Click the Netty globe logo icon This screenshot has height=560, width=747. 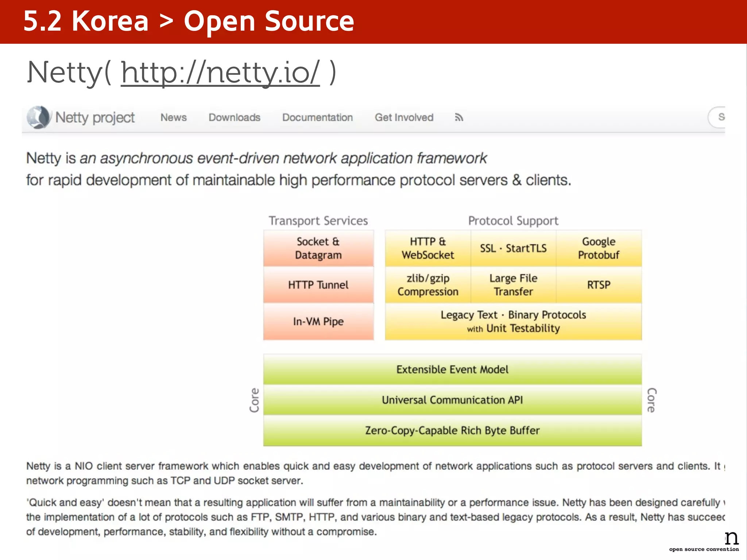coord(39,117)
